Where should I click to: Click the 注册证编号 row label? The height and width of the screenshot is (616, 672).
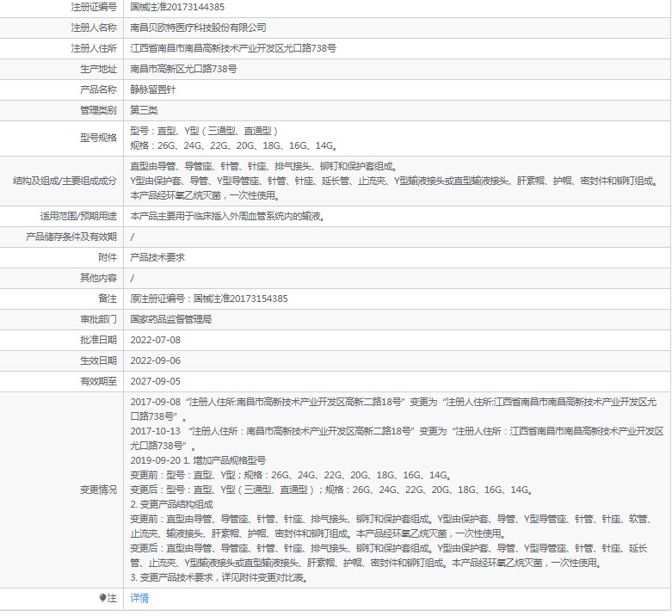(x=94, y=7)
